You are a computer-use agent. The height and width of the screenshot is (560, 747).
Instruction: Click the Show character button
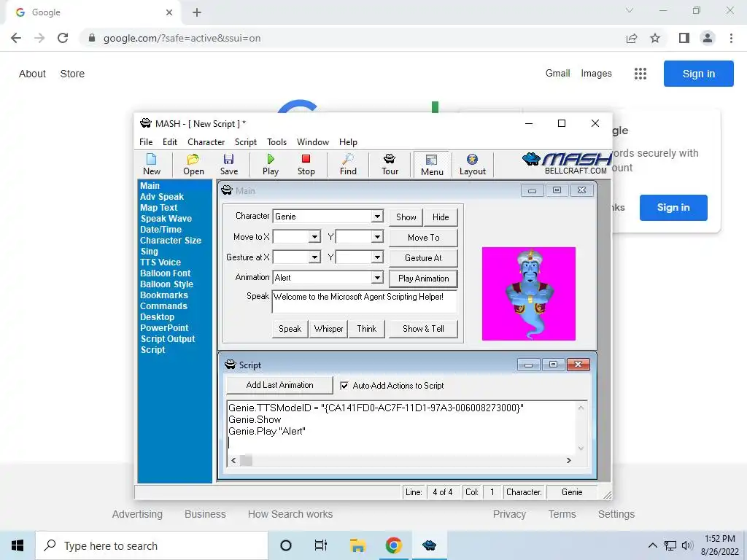click(406, 217)
